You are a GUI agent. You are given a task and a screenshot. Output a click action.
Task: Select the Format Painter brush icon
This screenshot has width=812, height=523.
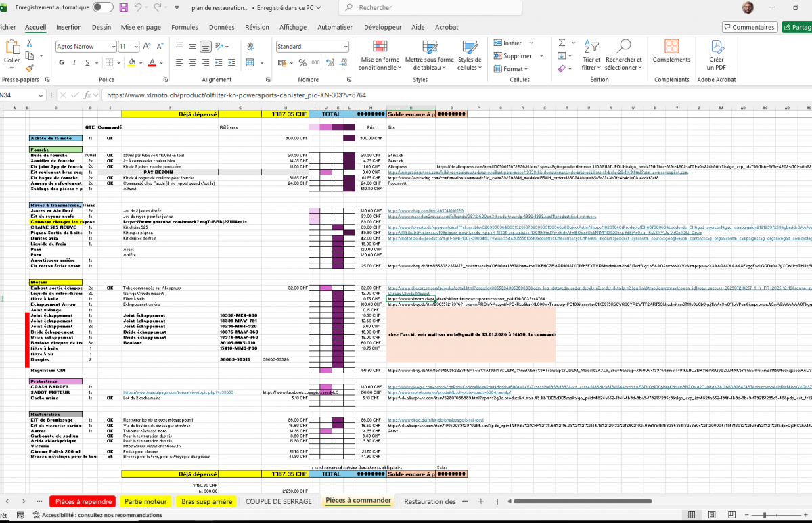(30, 68)
